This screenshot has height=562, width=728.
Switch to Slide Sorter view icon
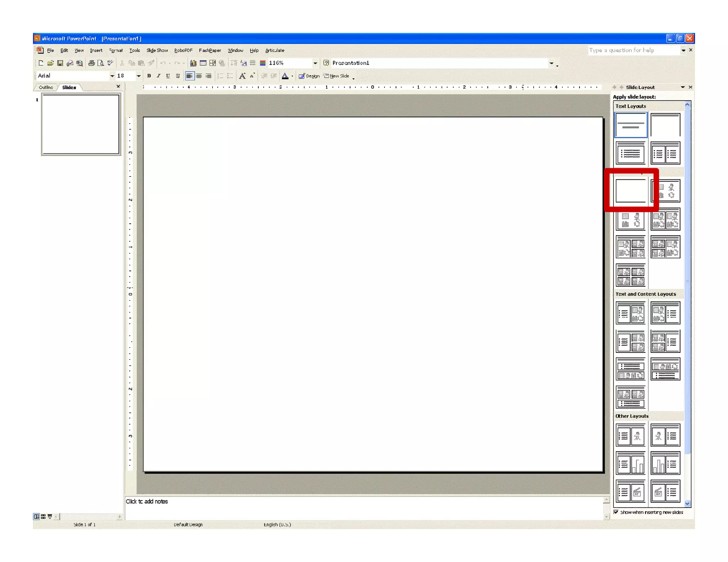tap(43, 517)
